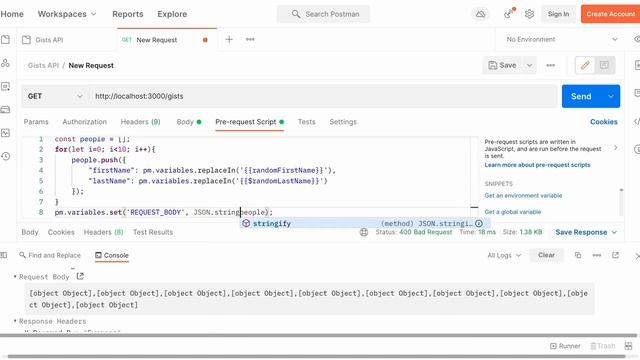Click the Send button
This screenshot has height=360, width=640.
point(581,96)
